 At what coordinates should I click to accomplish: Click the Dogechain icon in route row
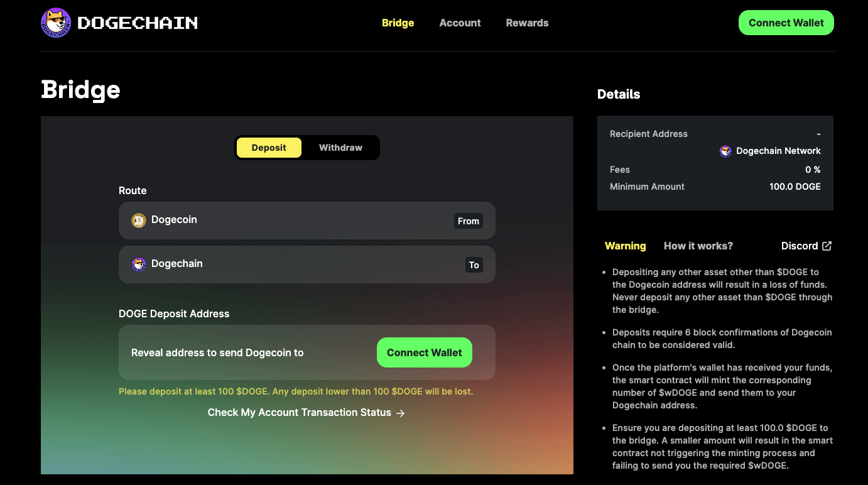click(x=139, y=264)
